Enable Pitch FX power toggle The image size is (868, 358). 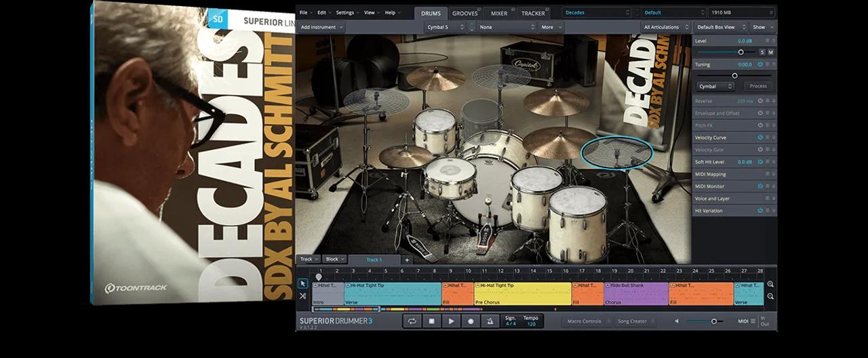(760, 125)
